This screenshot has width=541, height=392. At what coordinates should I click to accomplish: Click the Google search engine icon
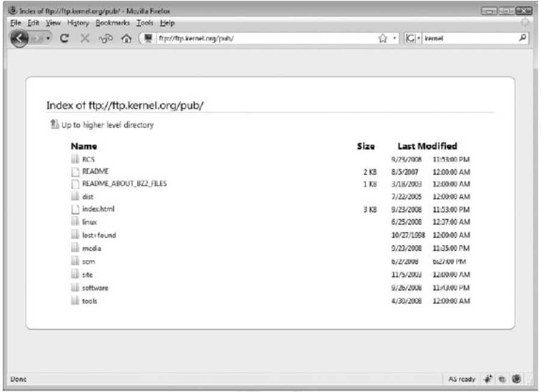click(x=411, y=38)
